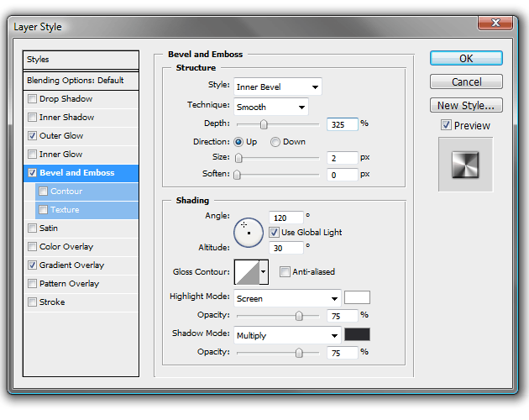Image resolution: width=529 pixels, height=420 pixels.
Task: Click the Soften value field
Action: [x=342, y=175]
